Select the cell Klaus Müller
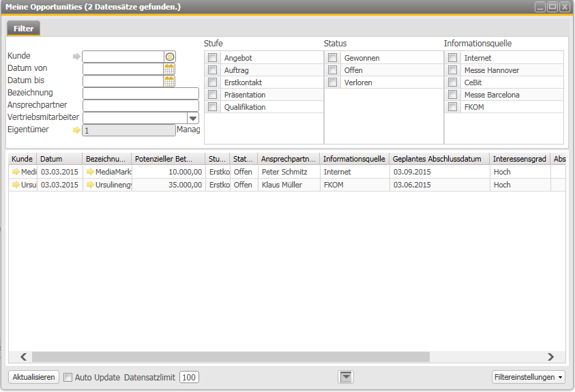Screen dimensions: 575x392 tap(289, 185)
